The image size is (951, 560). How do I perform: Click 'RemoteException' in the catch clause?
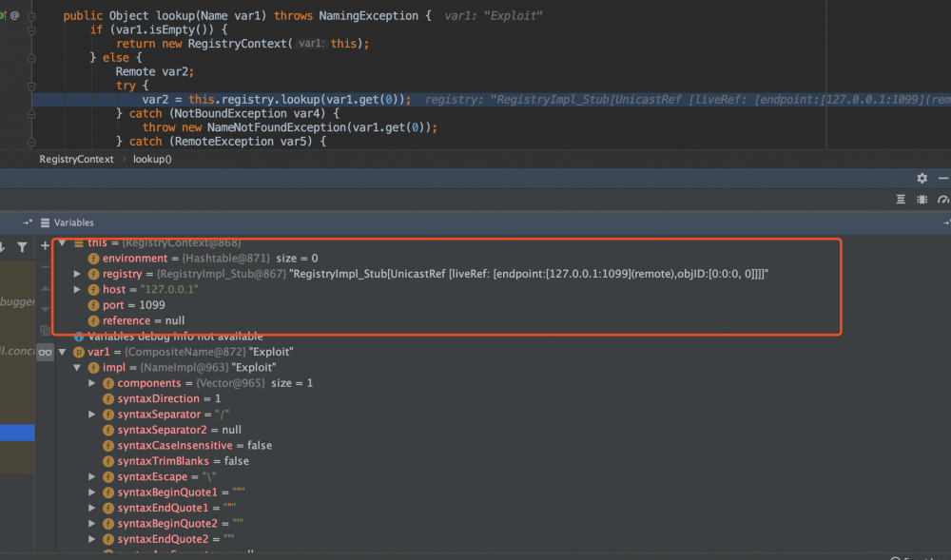(x=223, y=142)
